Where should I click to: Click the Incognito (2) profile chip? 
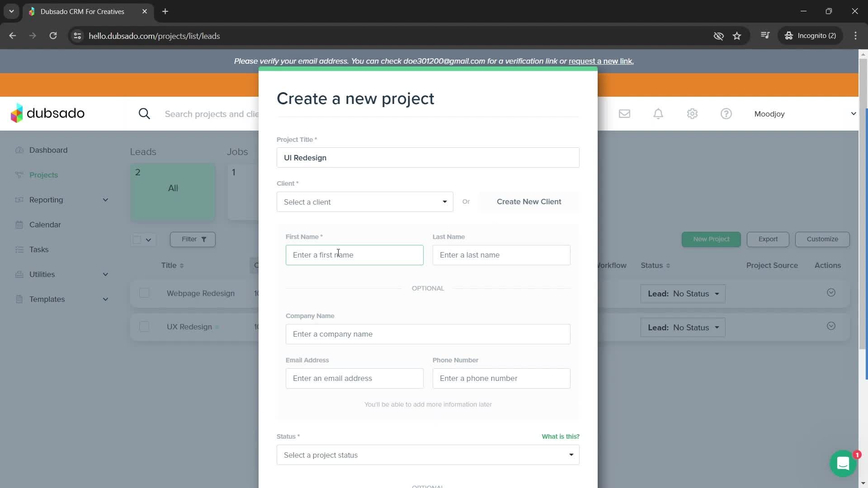pyautogui.click(x=810, y=36)
